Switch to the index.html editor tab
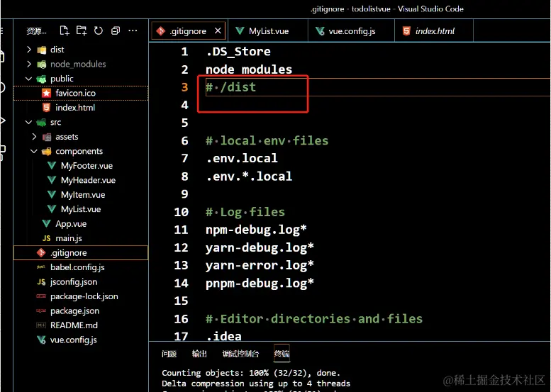 (x=435, y=31)
